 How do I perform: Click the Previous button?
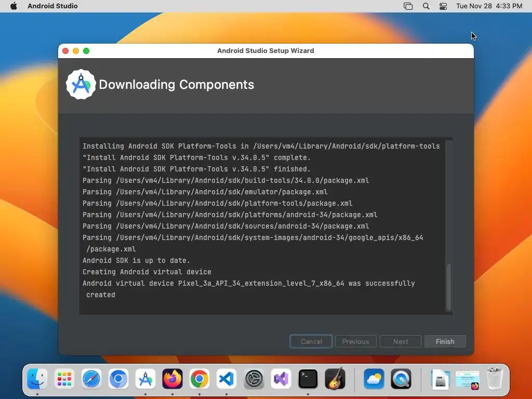point(355,341)
